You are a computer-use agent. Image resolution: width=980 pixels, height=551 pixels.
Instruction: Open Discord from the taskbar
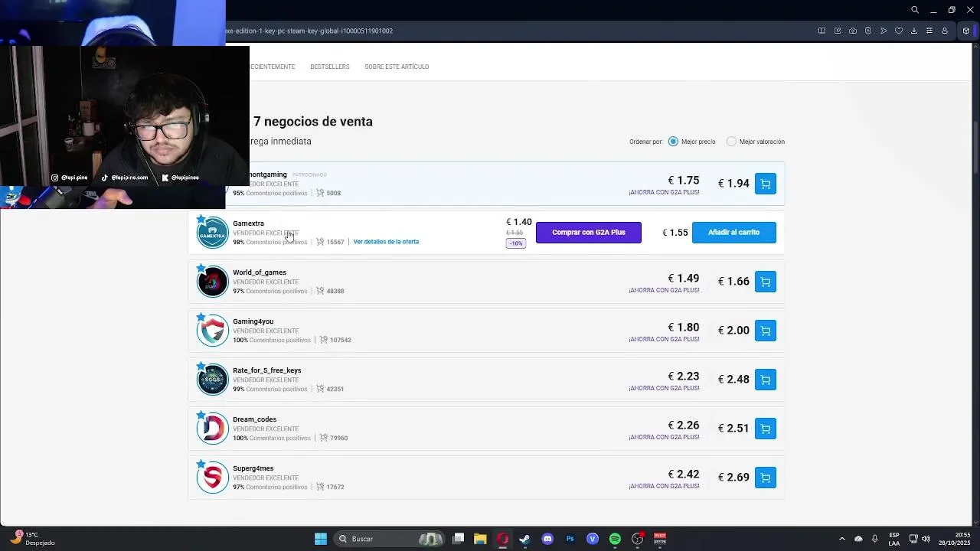click(x=547, y=539)
